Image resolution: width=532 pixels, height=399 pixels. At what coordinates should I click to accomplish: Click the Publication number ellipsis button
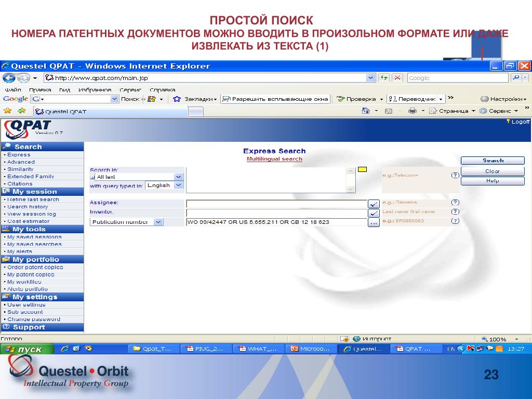[x=374, y=222]
